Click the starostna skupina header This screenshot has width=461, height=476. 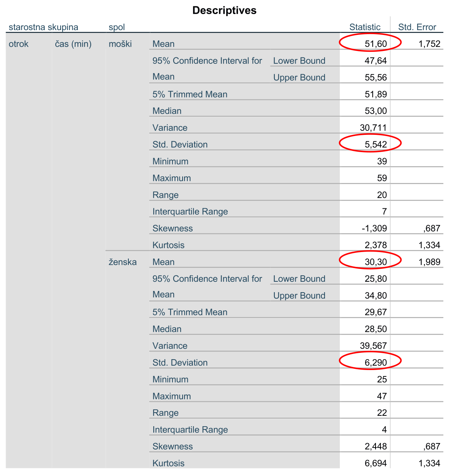point(43,27)
